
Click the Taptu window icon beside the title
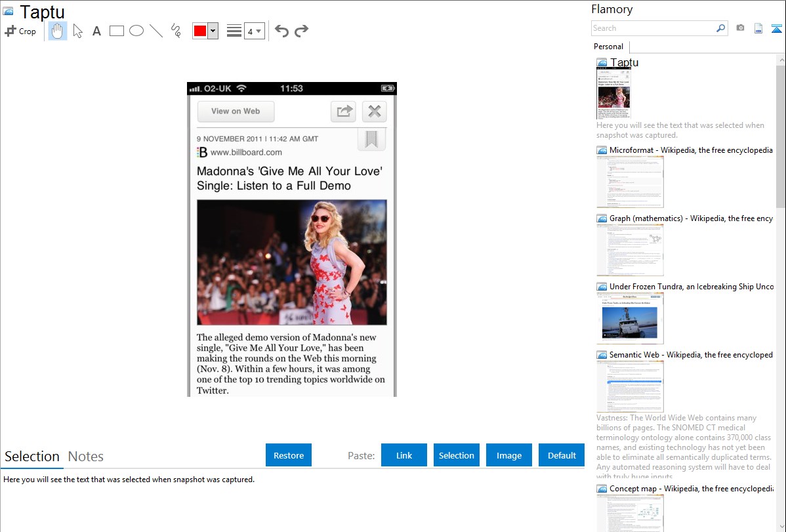[8, 11]
